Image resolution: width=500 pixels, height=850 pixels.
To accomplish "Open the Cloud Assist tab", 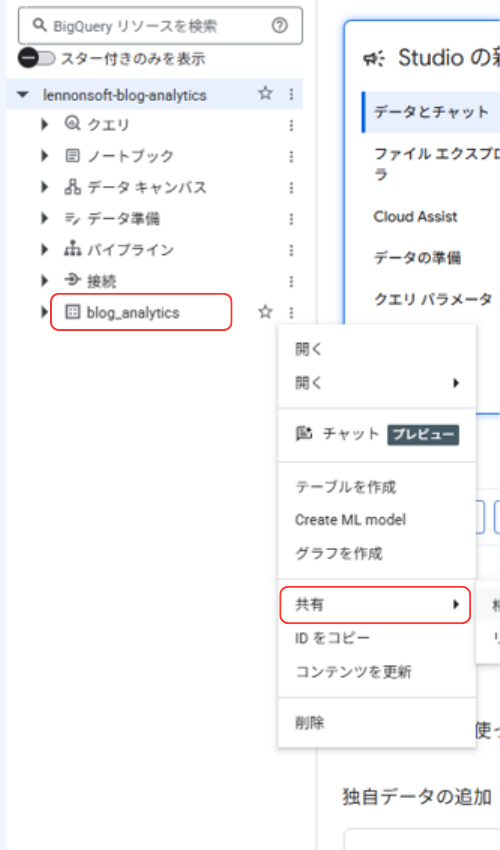I will (415, 217).
